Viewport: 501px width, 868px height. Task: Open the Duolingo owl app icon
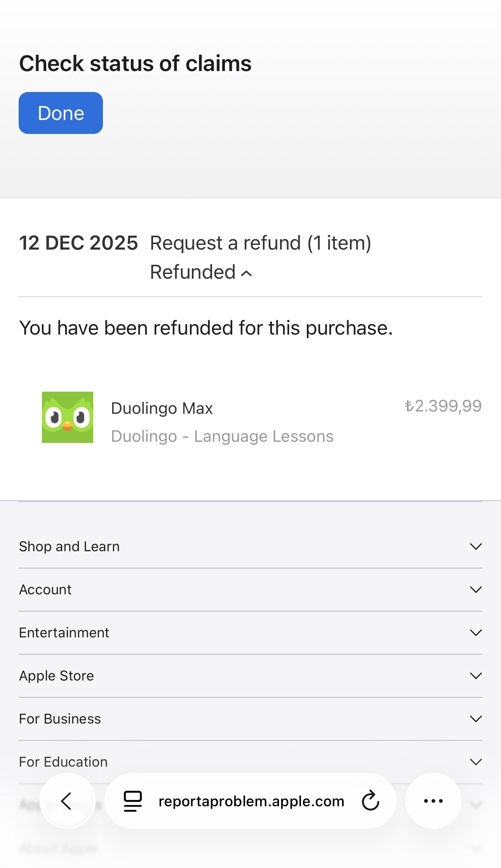tap(68, 417)
